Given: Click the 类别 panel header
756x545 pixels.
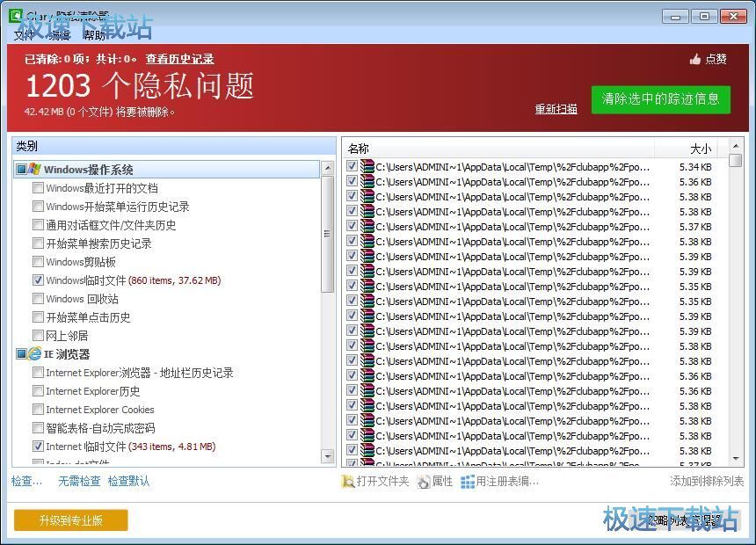Looking at the screenshot, I should (x=173, y=146).
